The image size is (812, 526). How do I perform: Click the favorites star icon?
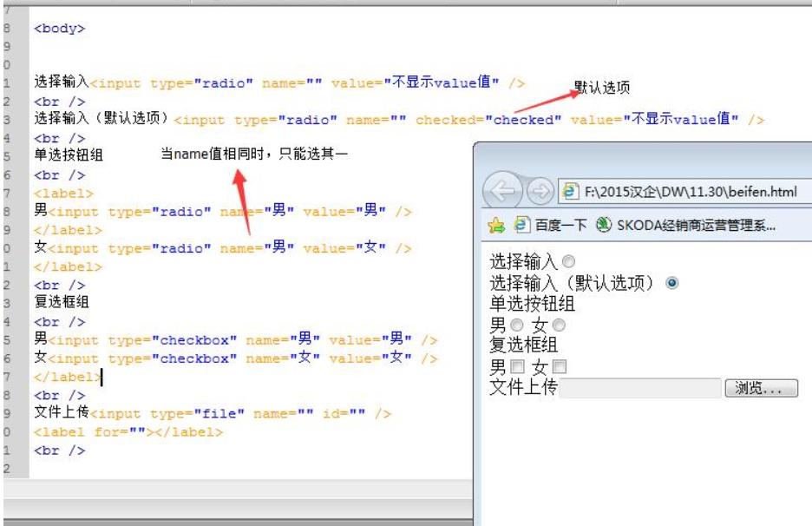[x=496, y=226]
